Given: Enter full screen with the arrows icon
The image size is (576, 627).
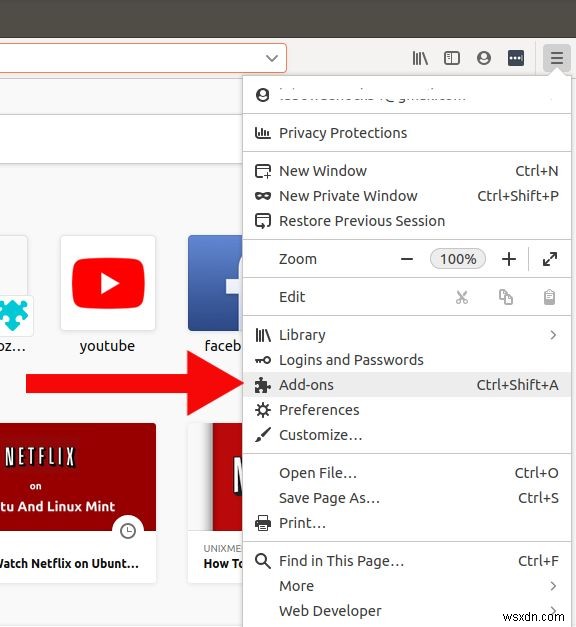Looking at the screenshot, I should pos(550,259).
